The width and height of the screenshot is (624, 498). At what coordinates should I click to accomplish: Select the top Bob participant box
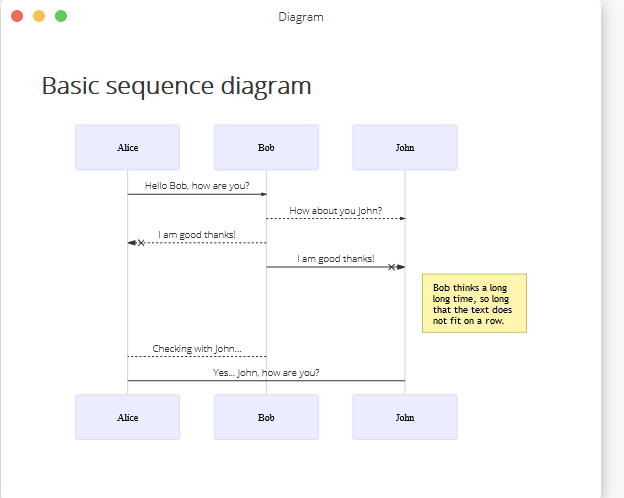(266, 147)
